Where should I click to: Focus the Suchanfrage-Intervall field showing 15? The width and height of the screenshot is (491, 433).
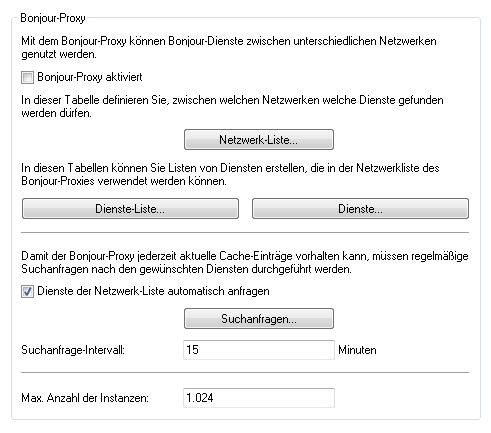pyautogui.click(x=259, y=350)
